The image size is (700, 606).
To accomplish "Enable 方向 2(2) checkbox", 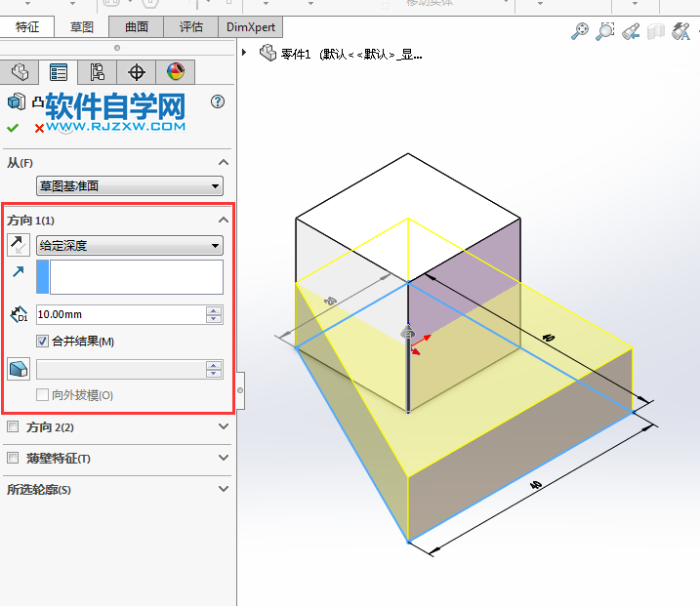I will click(13, 426).
